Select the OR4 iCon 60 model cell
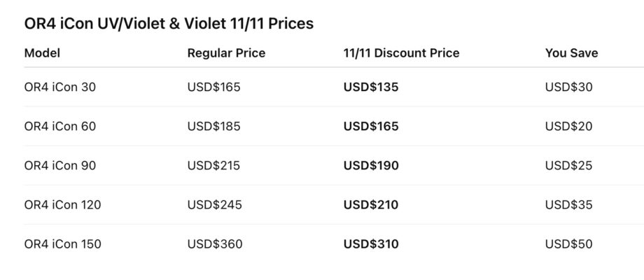This screenshot has width=644, height=280. [x=59, y=127]
